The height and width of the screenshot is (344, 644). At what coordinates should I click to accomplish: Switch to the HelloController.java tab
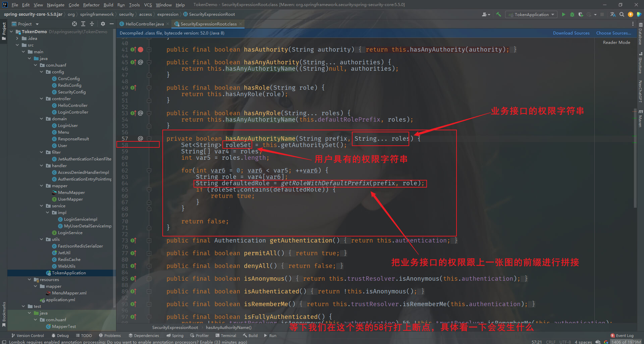[145, 24]
